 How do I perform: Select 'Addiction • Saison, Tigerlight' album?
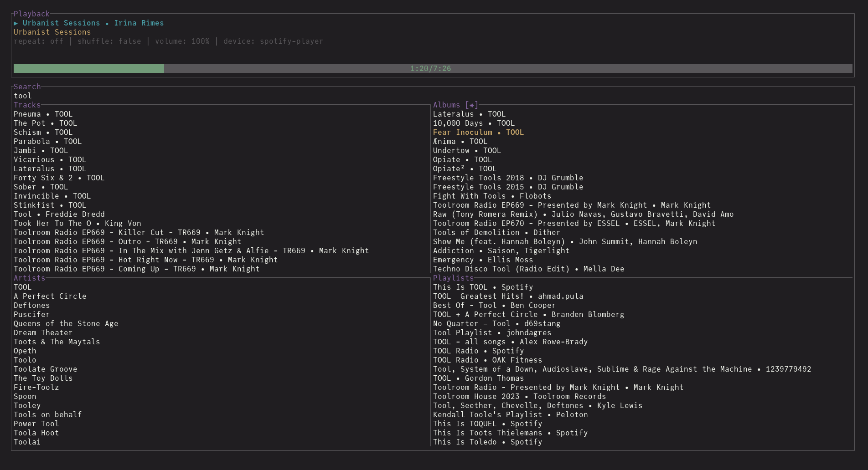pyautogui.click(x=501, y=250)
